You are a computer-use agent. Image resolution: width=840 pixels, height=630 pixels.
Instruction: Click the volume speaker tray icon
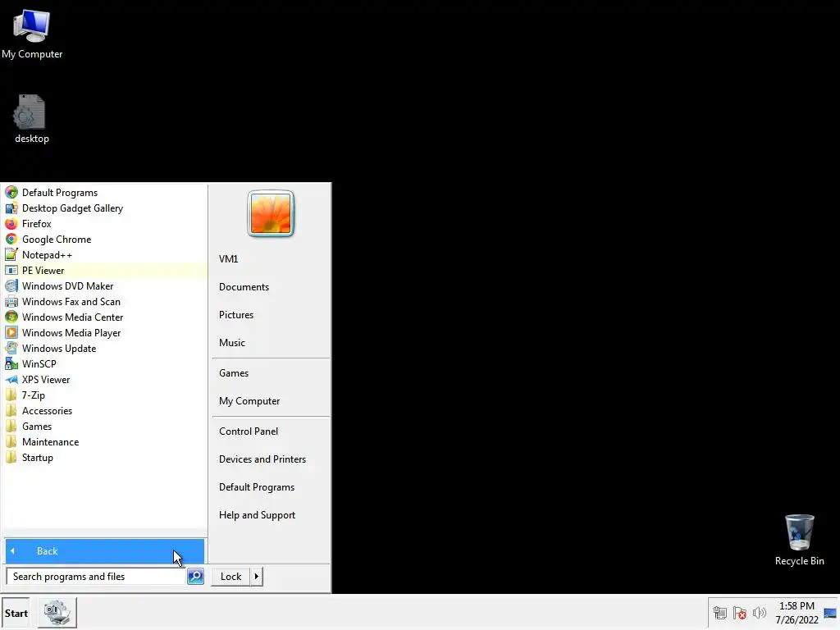point(759,612)
